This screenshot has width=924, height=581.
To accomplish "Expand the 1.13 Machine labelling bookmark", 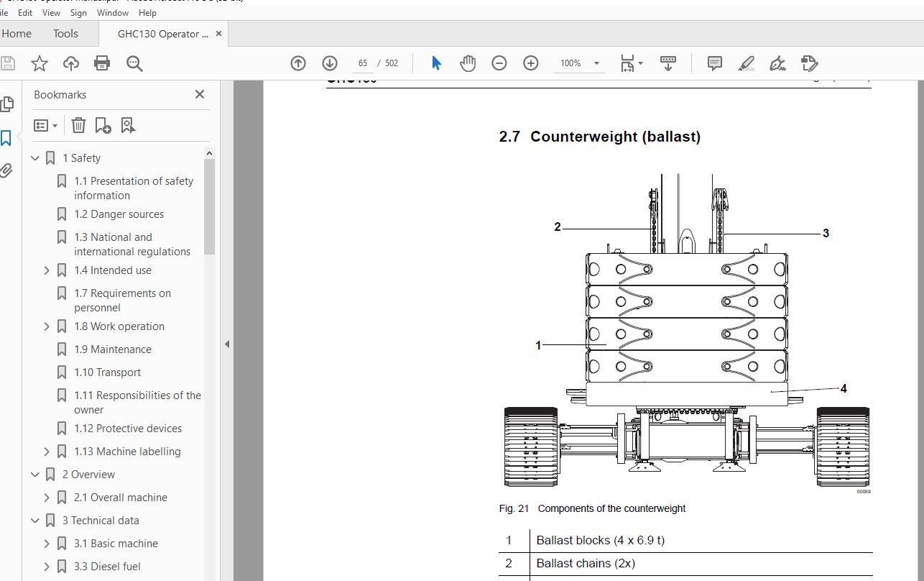I will click(x=47, y=452).
